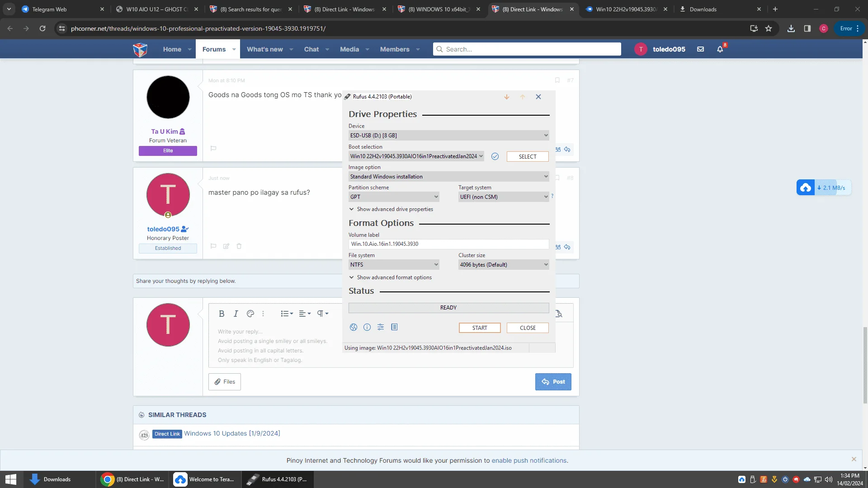Reply to Ta U Kim's post arrow icon
The width and height of the screenshot is (868, 488).
click(567, 150)
